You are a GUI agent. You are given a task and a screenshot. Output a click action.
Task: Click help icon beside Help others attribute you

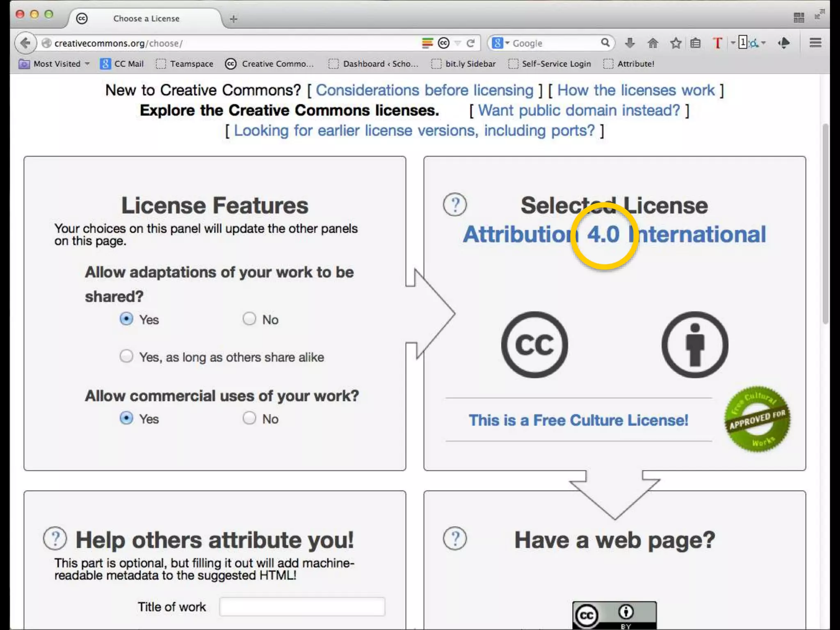coord(55,539)
